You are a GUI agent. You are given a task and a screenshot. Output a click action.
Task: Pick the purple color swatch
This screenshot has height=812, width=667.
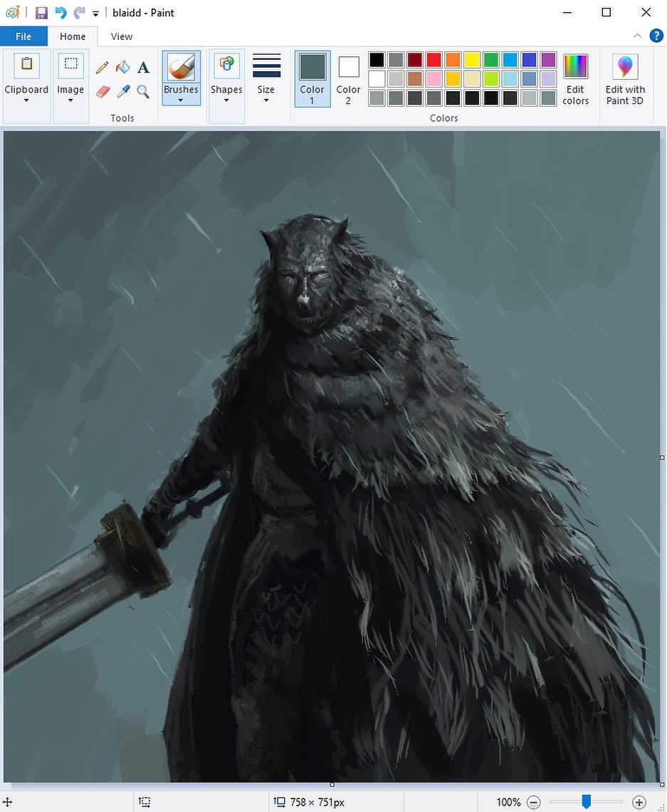point(548,60)
